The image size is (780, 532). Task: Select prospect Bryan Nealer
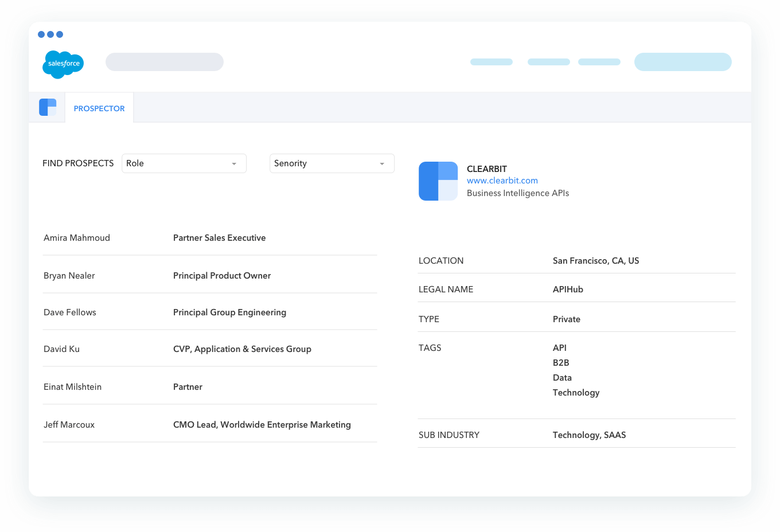pyautogui.click(x=69, y=276)
